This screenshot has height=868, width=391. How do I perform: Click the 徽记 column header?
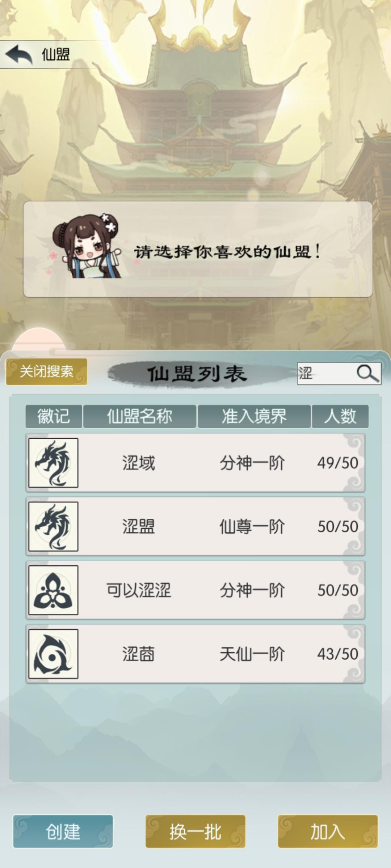click(54, 416)
